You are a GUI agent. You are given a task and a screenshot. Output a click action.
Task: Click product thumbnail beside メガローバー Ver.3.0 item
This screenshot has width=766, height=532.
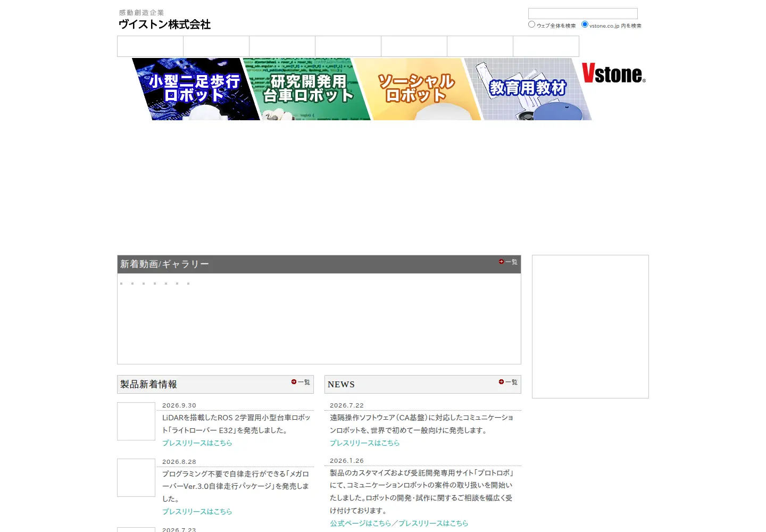point(136,478)
